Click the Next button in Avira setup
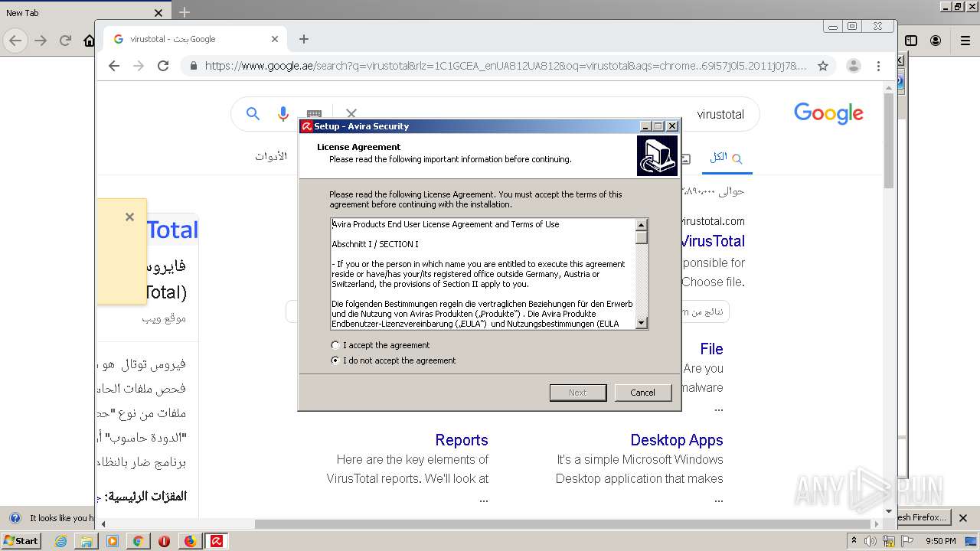The width and height of the screenshot is (980, 551). pyautogui.click(x=577, y=393)
